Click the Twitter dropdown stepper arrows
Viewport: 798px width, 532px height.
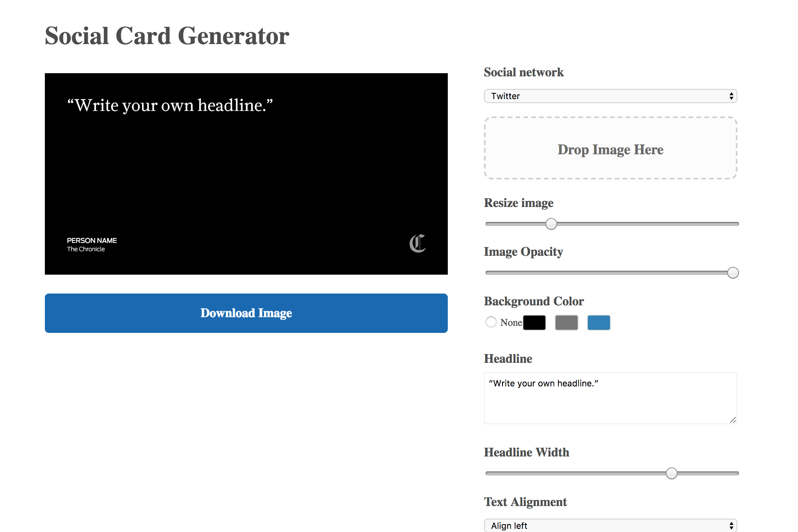(731, 96)
